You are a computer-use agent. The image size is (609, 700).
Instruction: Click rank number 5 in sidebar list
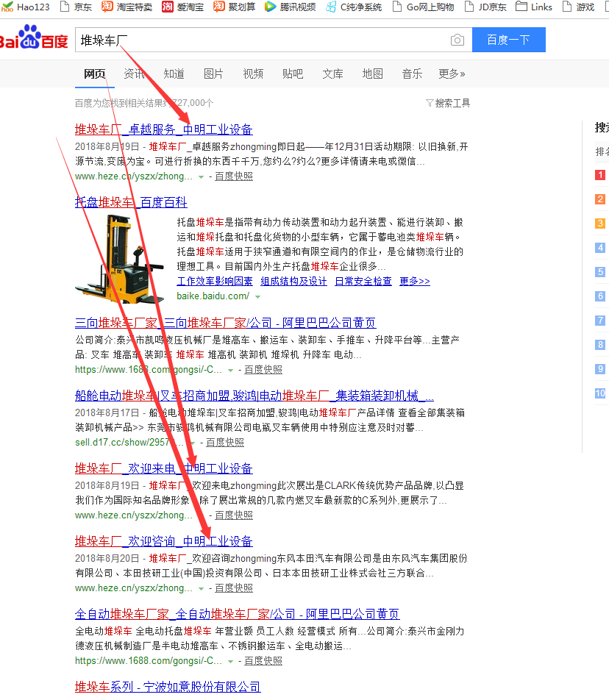600,272
